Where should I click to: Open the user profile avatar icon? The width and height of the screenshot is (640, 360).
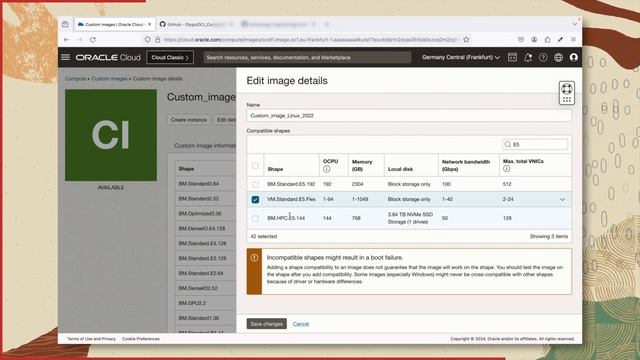(x=573, y=58)
